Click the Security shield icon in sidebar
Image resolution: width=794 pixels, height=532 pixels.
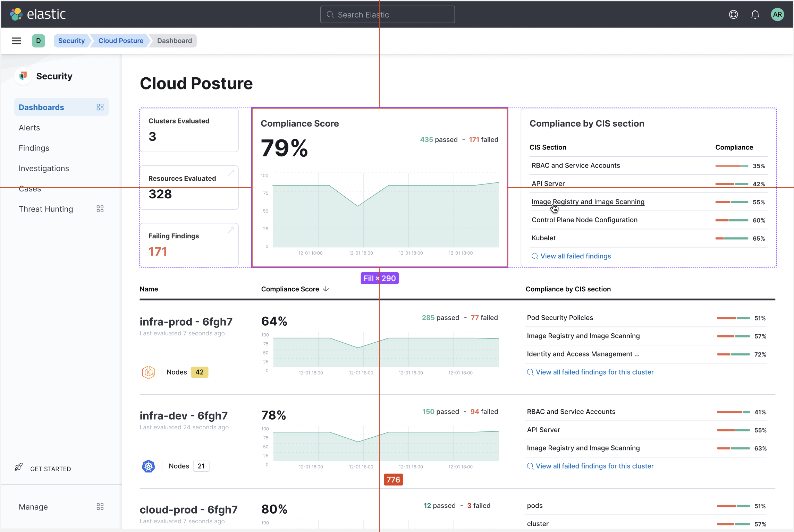[23, 76]
